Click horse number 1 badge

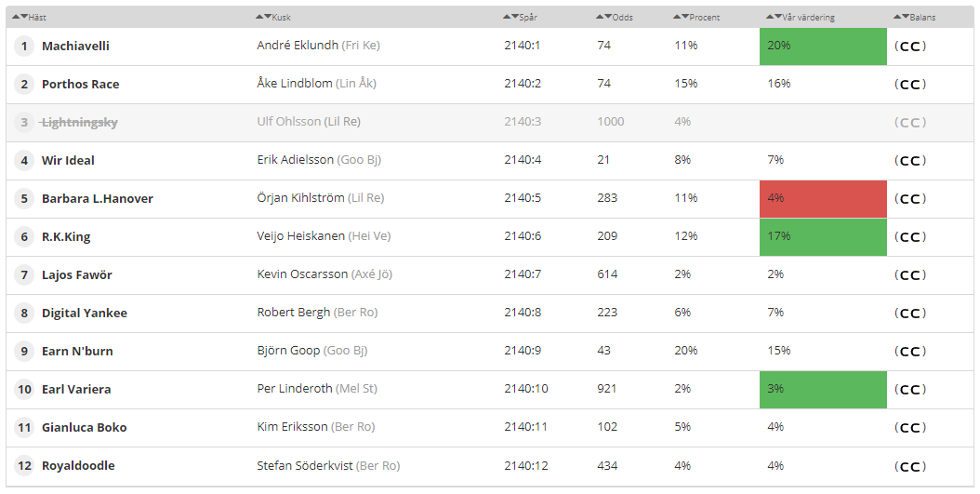coord(24,47)
